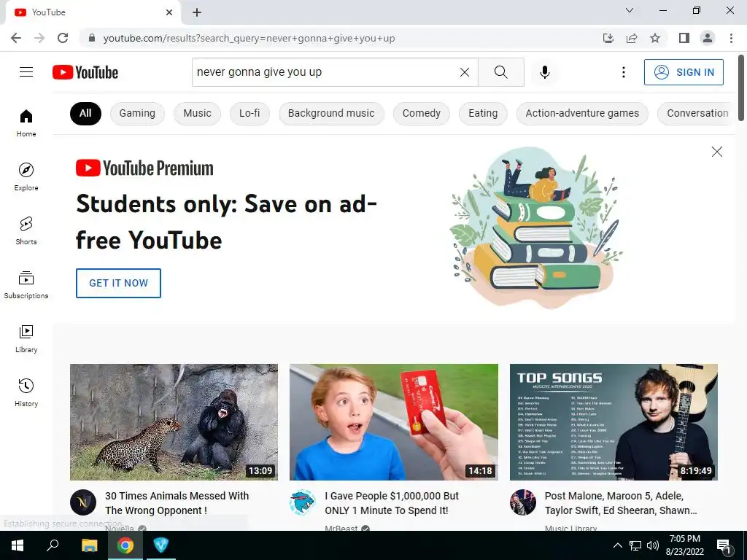This screenshot has width=747, height=560.
Task: Open the network icon in system tray
Action: tap(635, 545)
